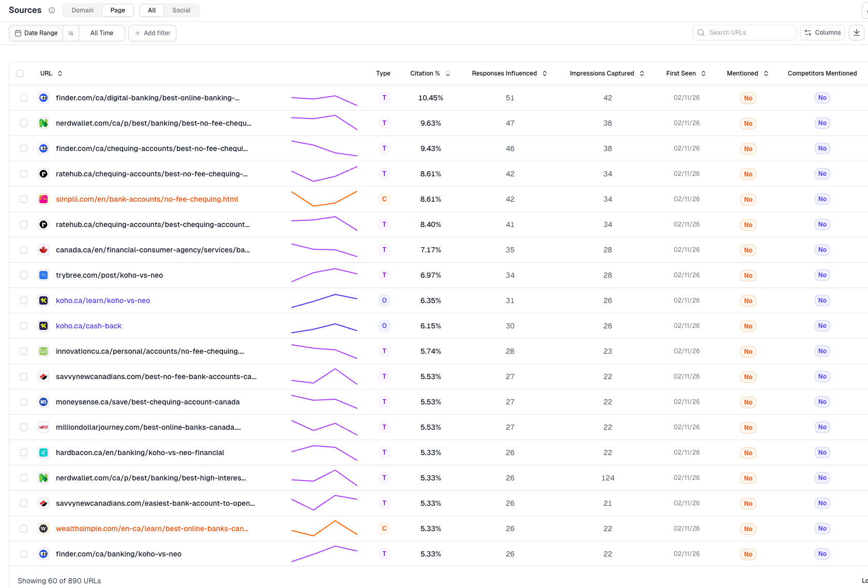Image resolution: width=868 pixels, height=588 pixels.
Task: Click the NerdWallet favicon in the second row
Action: (x=43, y=123)
